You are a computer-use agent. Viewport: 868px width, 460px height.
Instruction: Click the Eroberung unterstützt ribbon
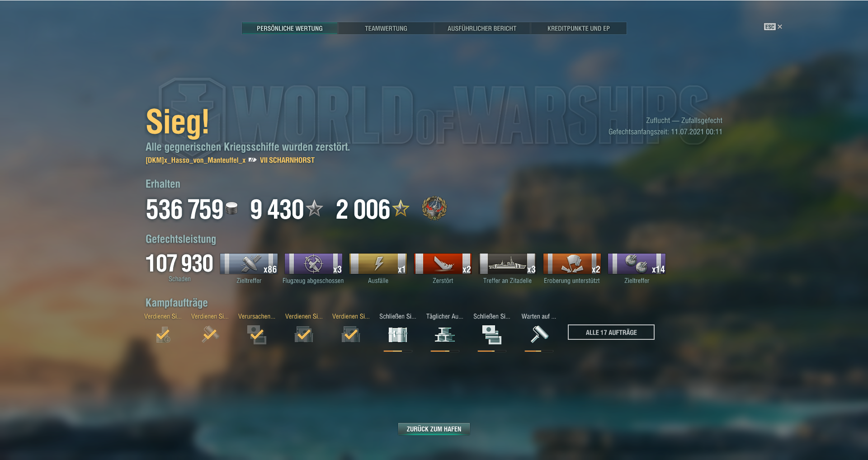tap(572, 263)
